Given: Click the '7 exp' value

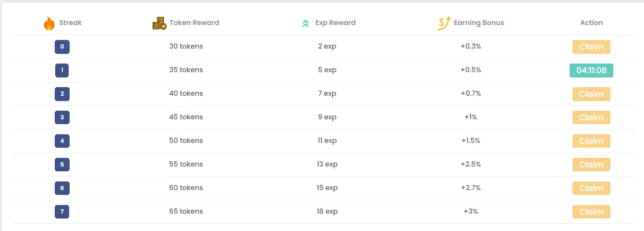Looking at the screenshot, I should click(327, 94).
